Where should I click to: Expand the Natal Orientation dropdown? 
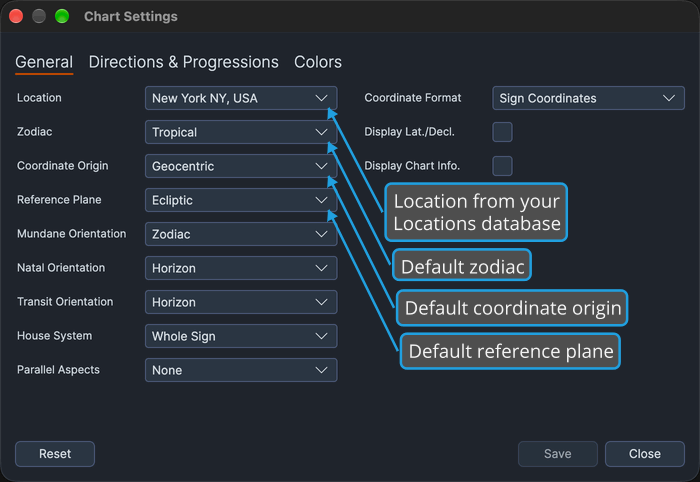[x=241, y=268]
